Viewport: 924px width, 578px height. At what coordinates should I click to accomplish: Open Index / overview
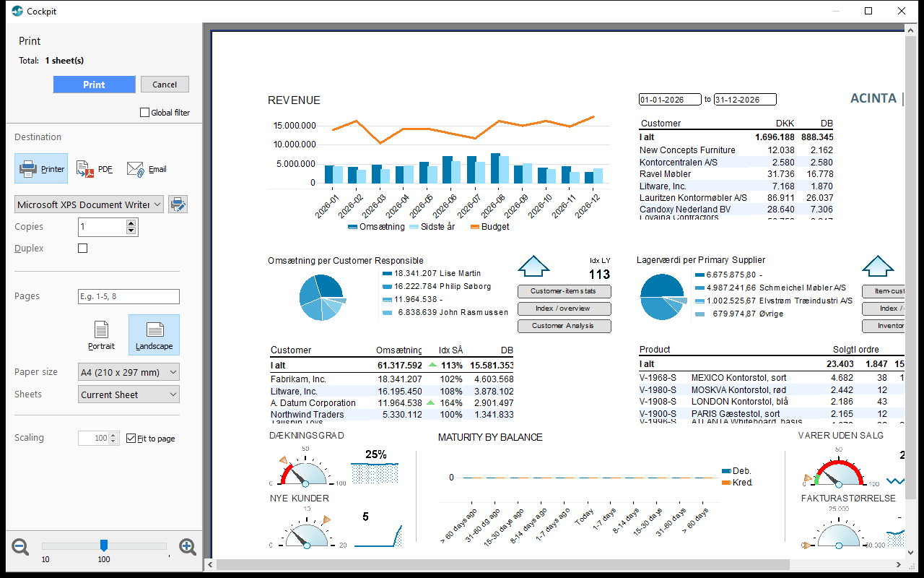[565, 309]
